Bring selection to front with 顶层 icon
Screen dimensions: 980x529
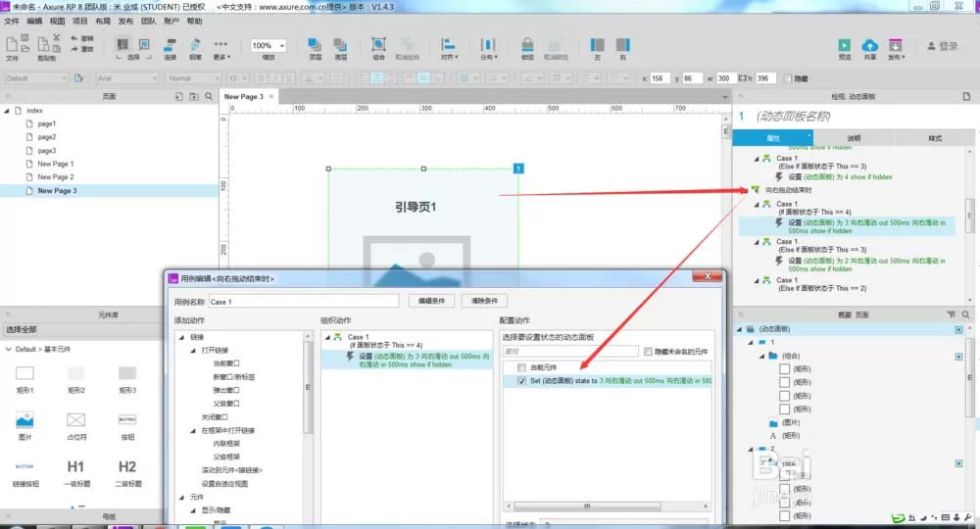click(315, 45)
